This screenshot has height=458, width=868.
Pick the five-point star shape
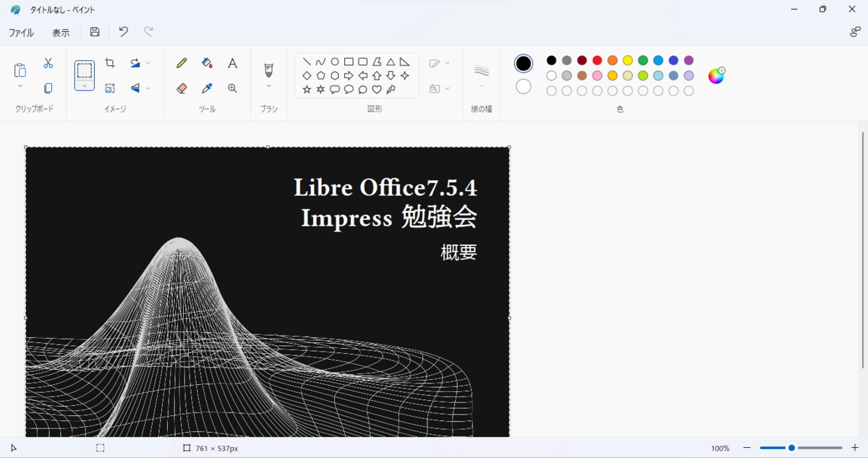(307, 89)
